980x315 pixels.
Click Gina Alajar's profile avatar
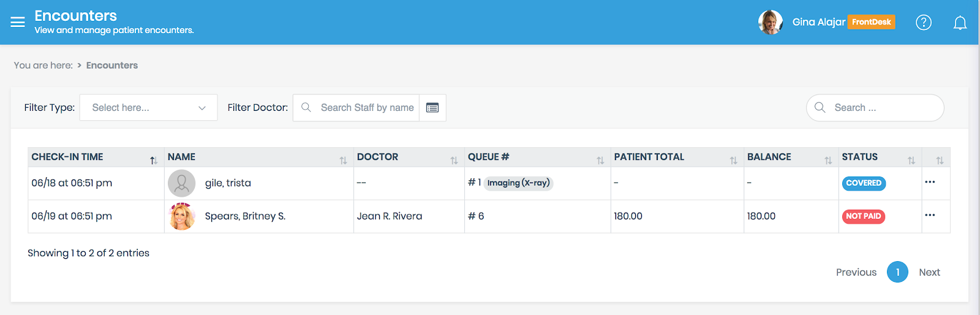[770, 22]
